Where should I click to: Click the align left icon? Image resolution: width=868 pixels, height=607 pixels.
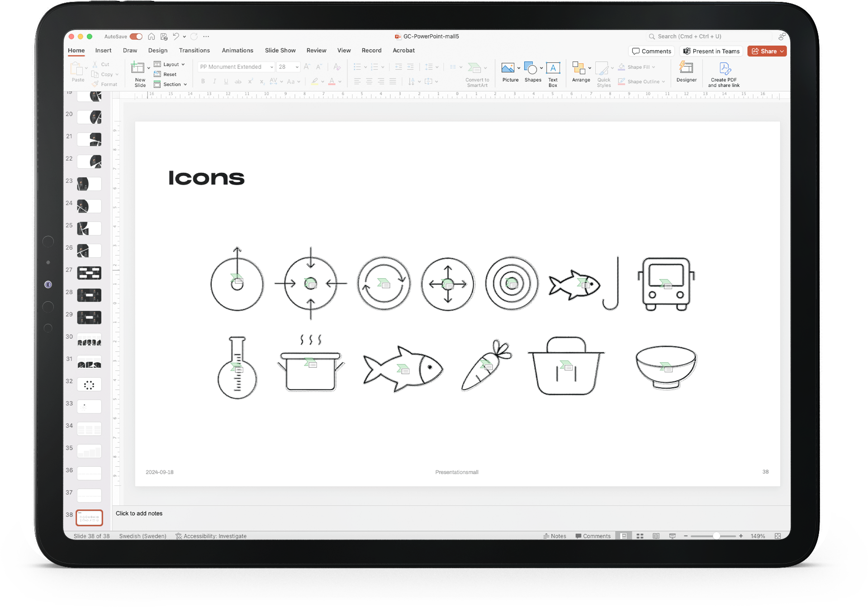[357, 81]
